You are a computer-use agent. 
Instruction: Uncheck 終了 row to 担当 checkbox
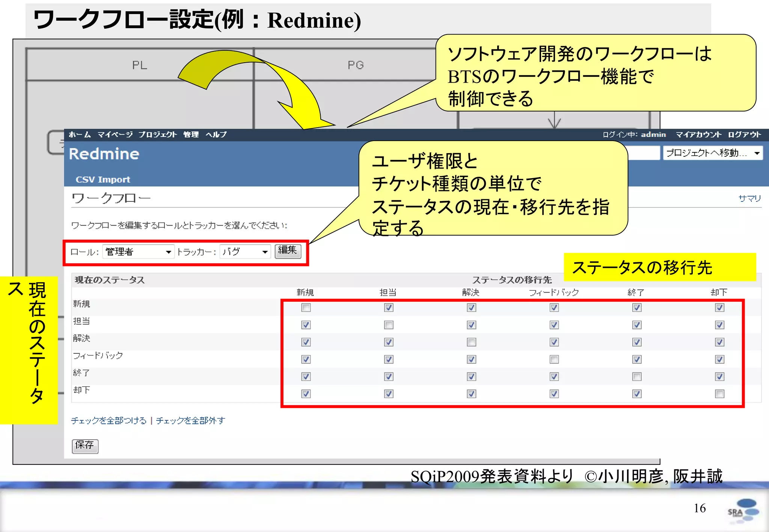pyautogui.click(x=389, y=377)
